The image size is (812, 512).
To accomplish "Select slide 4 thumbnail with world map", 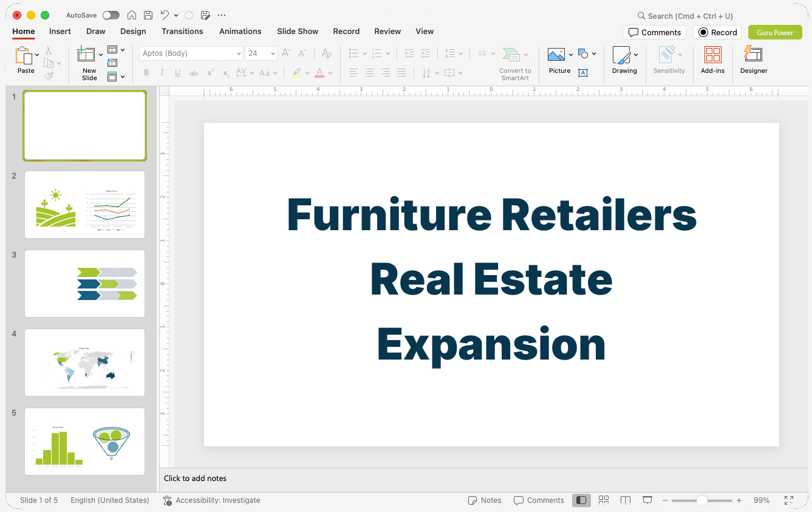I will click(x=84, y=363).
